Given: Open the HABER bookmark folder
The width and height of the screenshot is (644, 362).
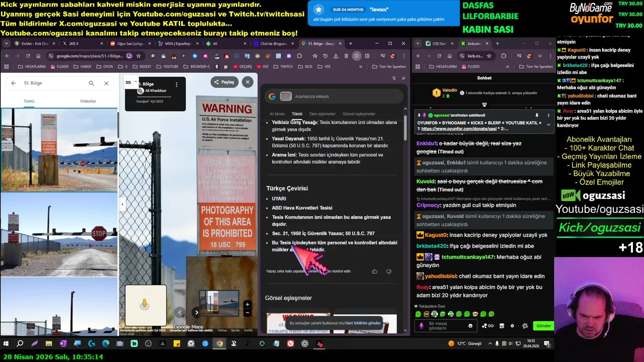Looking at the screenshot, I should pos(83,66).
